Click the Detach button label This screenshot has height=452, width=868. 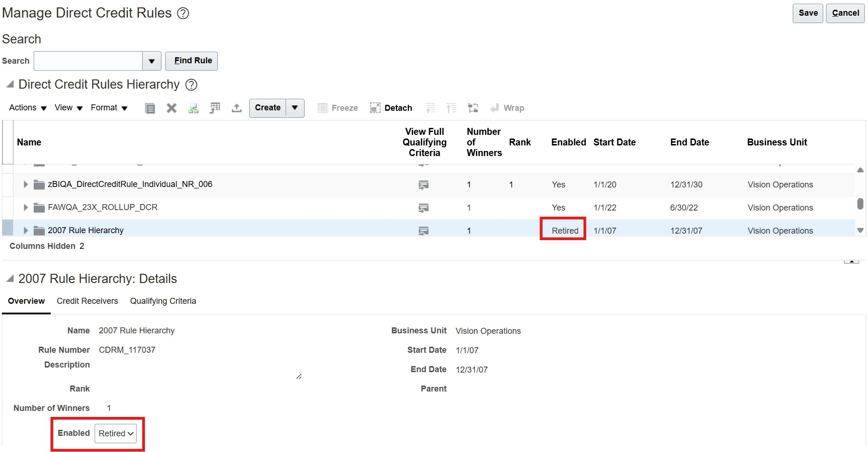click(398, 108)
